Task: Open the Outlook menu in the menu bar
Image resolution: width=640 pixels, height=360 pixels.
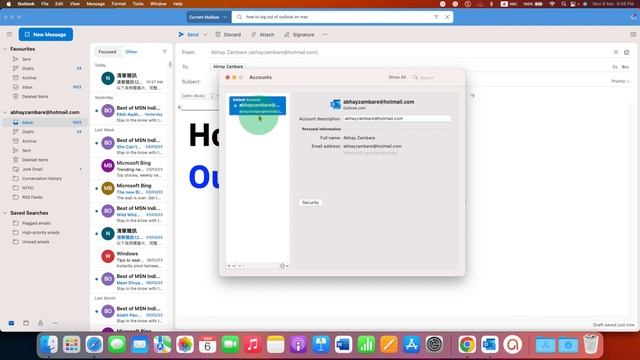Action: [x=26, y=4]
